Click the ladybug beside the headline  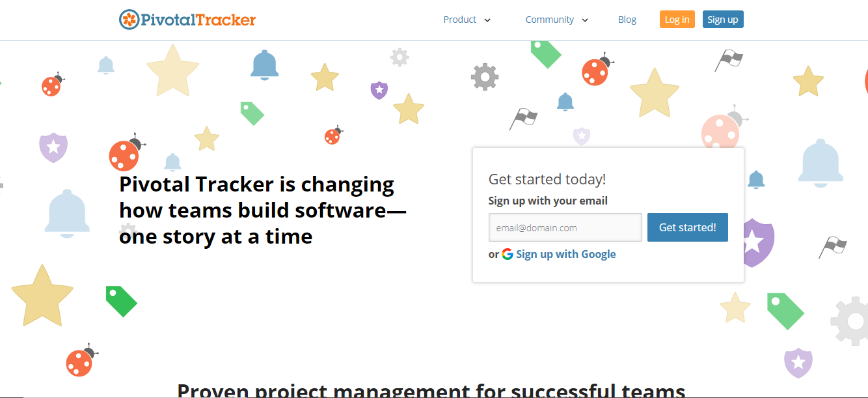tap(126, 153)
